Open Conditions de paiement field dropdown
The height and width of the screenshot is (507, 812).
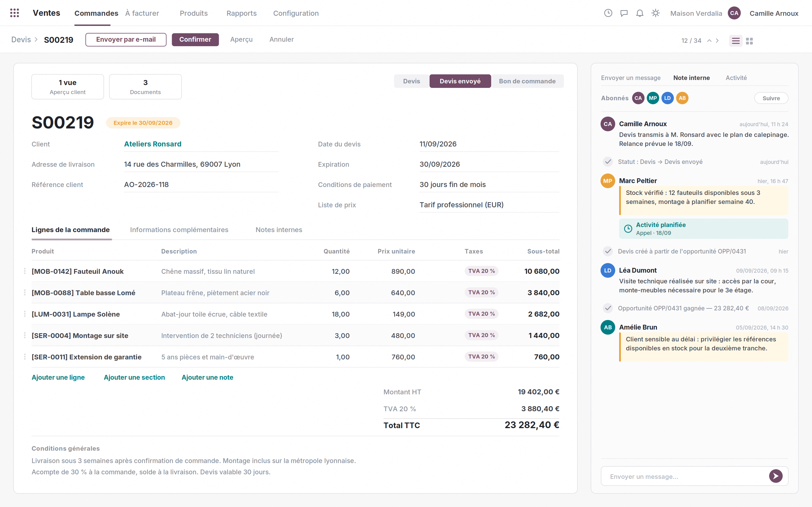[489, 184]
